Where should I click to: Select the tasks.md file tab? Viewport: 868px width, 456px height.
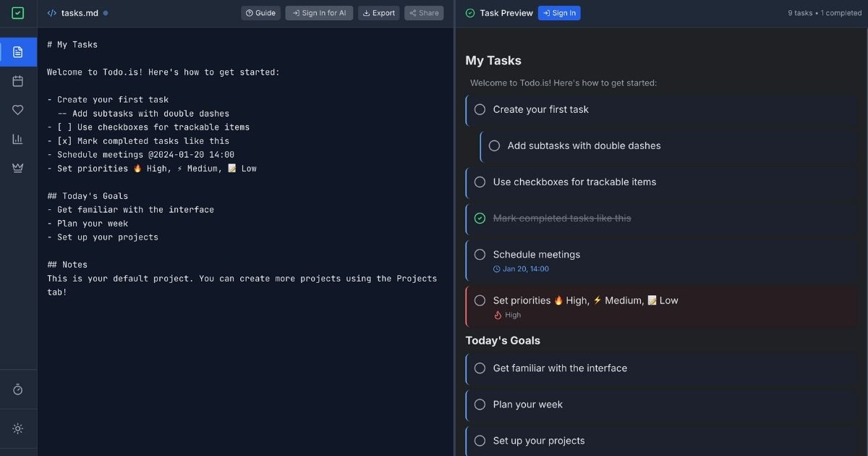coord(80,13)
